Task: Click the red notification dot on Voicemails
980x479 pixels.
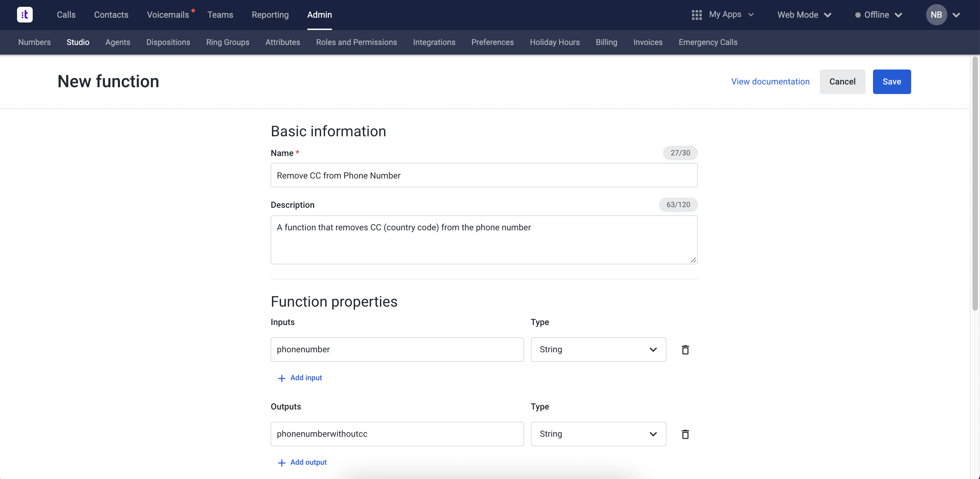Action: pos(193,10)
